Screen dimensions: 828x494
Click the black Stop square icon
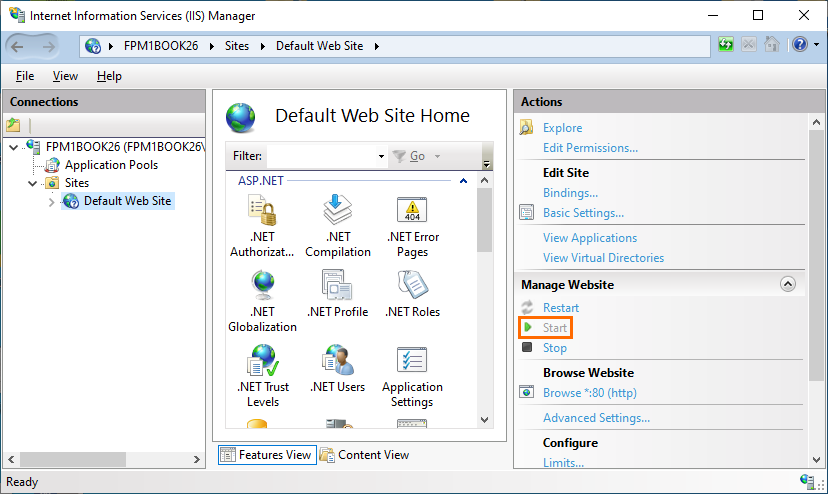point(527,347)
